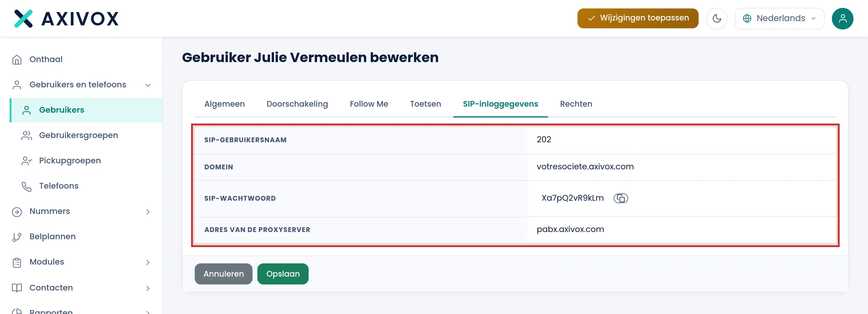868x314 pixels.
Task: Select Gebruikers in sidebar
Action: [x=86, y=110]
